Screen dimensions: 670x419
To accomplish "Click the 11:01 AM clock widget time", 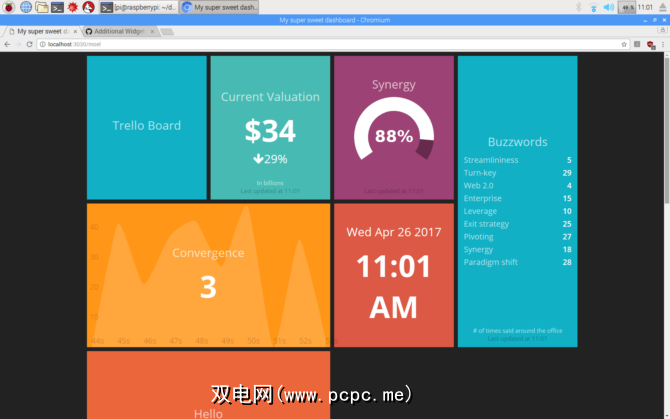I will point(394,287).
